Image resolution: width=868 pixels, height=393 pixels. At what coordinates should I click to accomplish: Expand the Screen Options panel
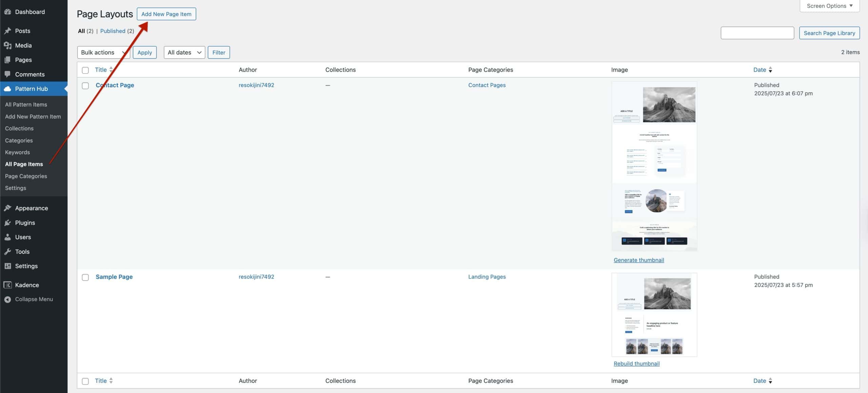[x=829, y=6]
